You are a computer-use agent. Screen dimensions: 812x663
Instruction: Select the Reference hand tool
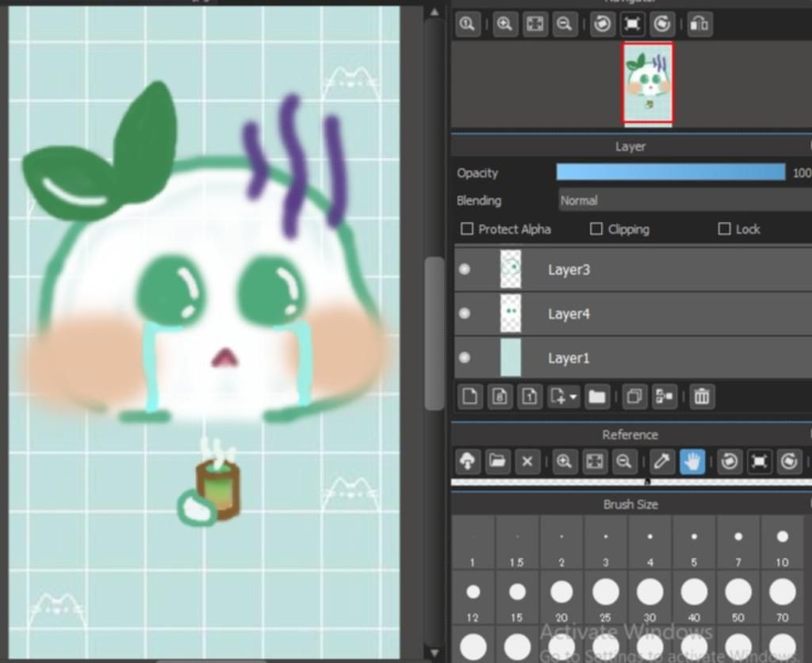tap(691, 461)
